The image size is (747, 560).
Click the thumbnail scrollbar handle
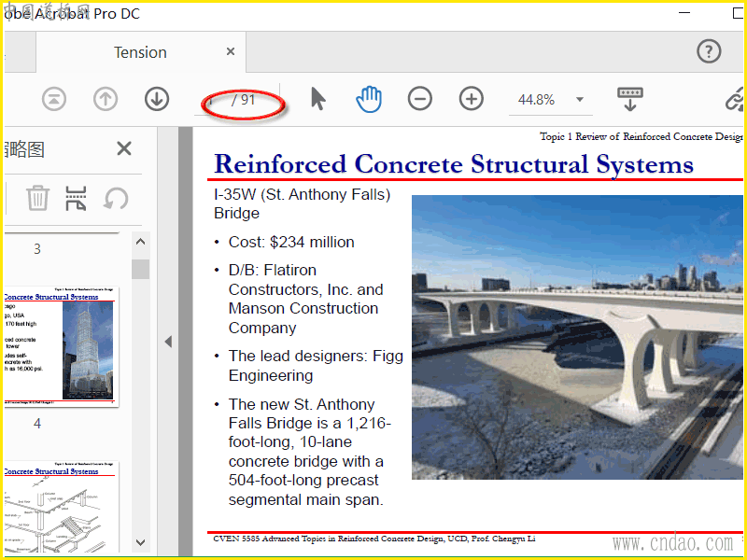point(141,269)
